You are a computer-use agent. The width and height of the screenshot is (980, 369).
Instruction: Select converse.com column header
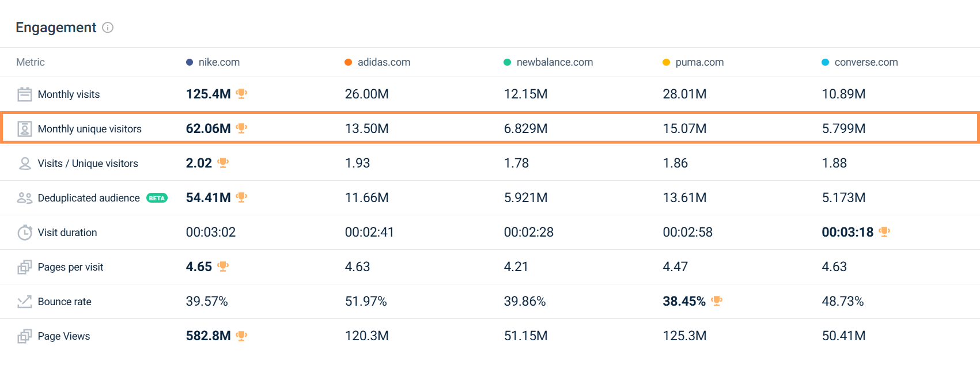(x=866, y=62)
